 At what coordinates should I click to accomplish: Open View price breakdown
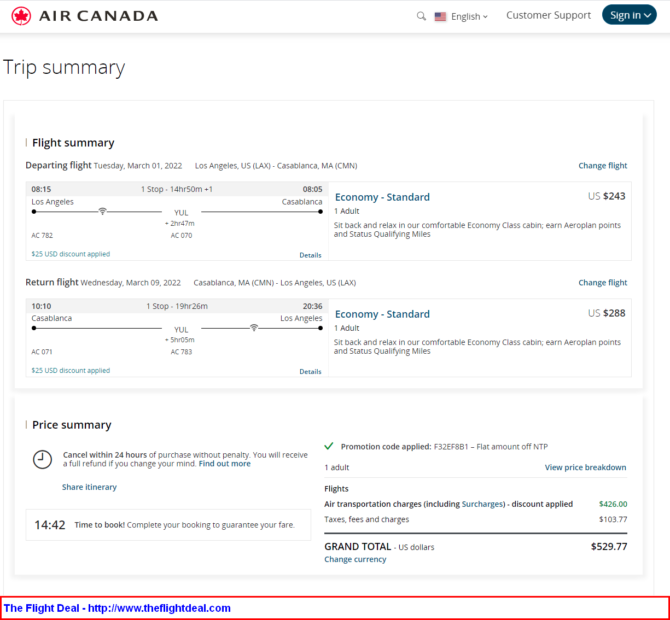tap(585, 467)
